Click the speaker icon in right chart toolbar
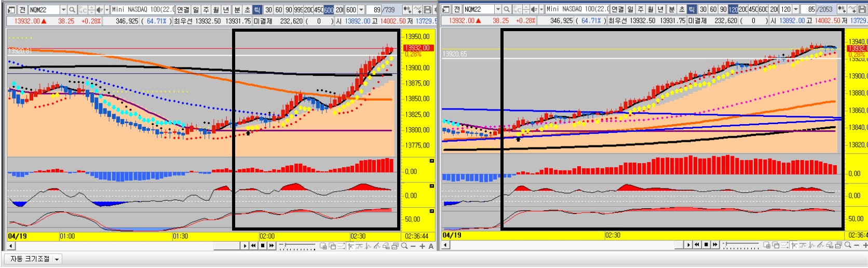The image size is (868, 268). point(534,10)
